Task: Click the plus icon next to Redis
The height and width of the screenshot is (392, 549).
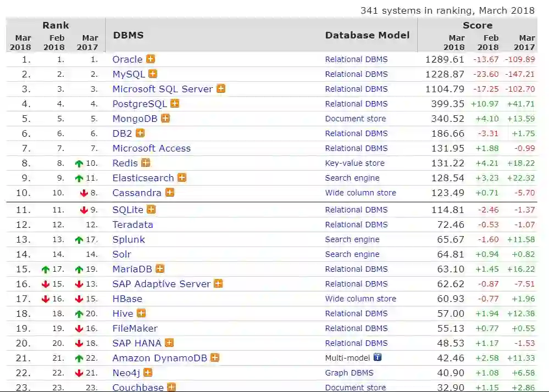Action: [146, 163]
